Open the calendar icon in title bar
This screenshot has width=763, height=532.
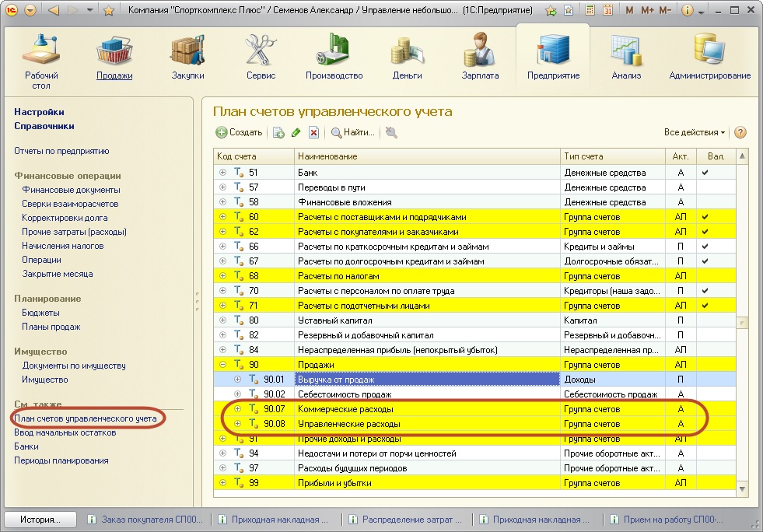[x=607, y=11]
